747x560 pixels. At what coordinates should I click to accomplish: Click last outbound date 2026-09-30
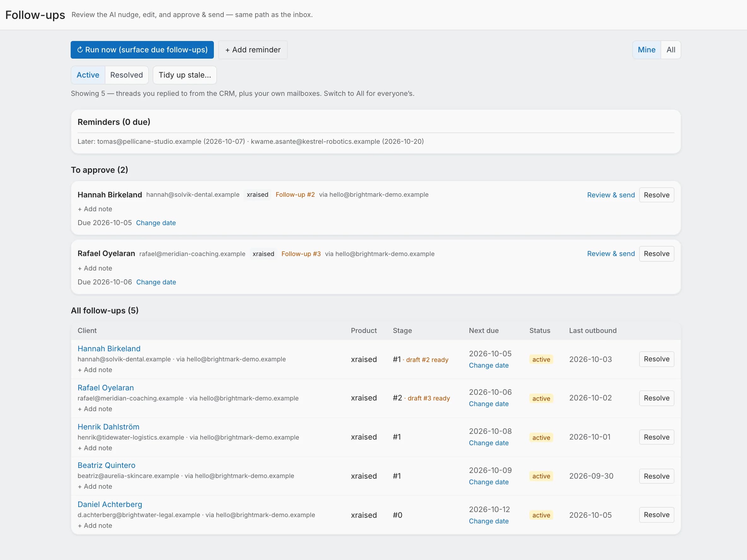point(591,476)
